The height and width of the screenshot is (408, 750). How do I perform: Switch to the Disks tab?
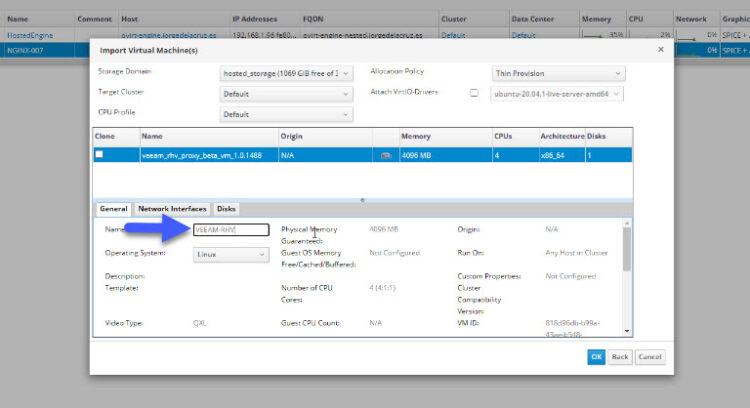coord(226,209)
